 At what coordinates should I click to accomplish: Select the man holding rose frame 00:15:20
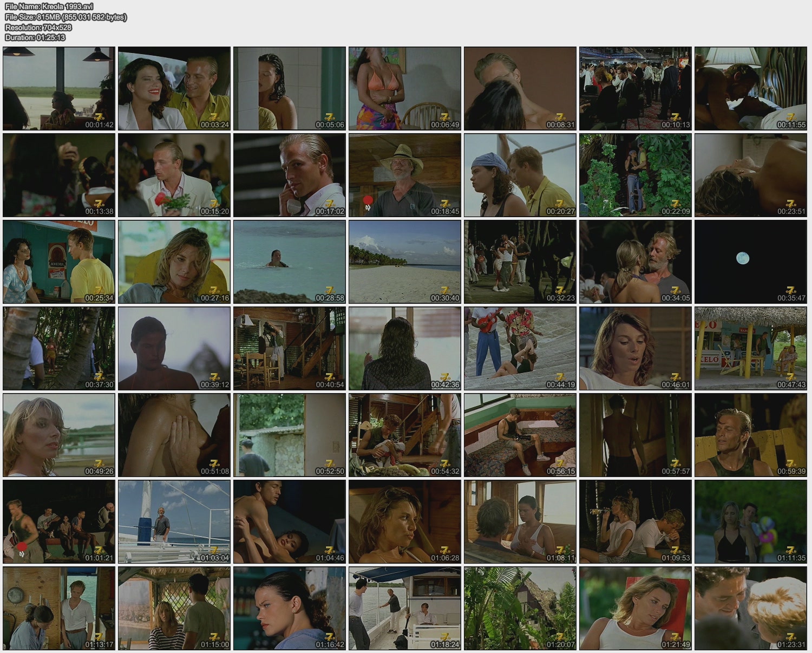click(174, 175)
